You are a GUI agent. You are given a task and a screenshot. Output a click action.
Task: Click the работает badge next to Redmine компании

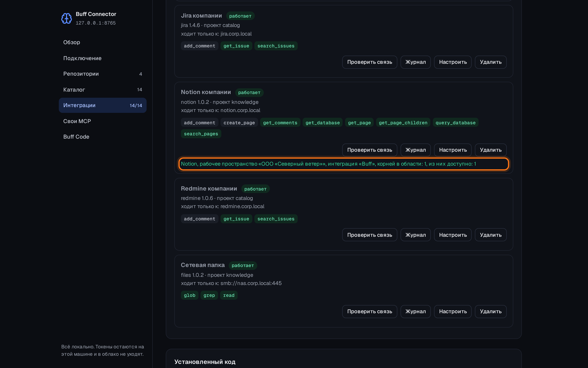[x=255, y=189]
